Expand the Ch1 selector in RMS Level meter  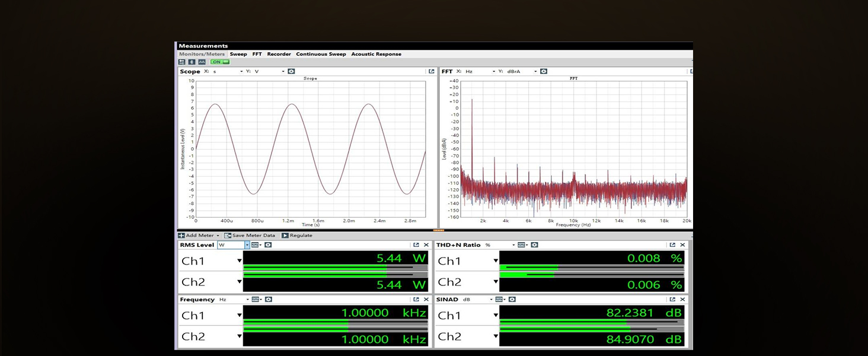(x=240, y=260)
